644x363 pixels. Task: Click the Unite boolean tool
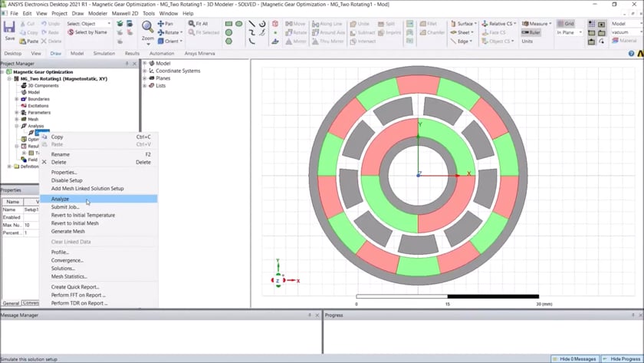pyautogui.click(x=360, y=24)
